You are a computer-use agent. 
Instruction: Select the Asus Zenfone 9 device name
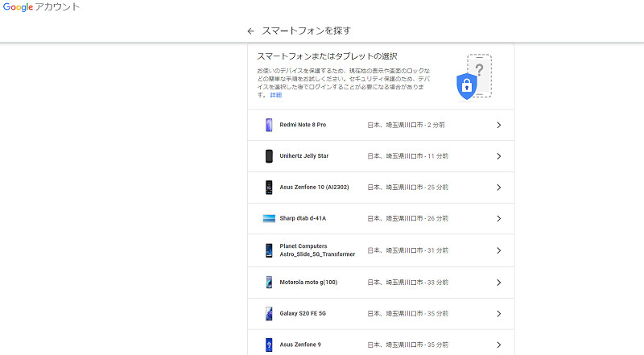[x=300, y=345]
